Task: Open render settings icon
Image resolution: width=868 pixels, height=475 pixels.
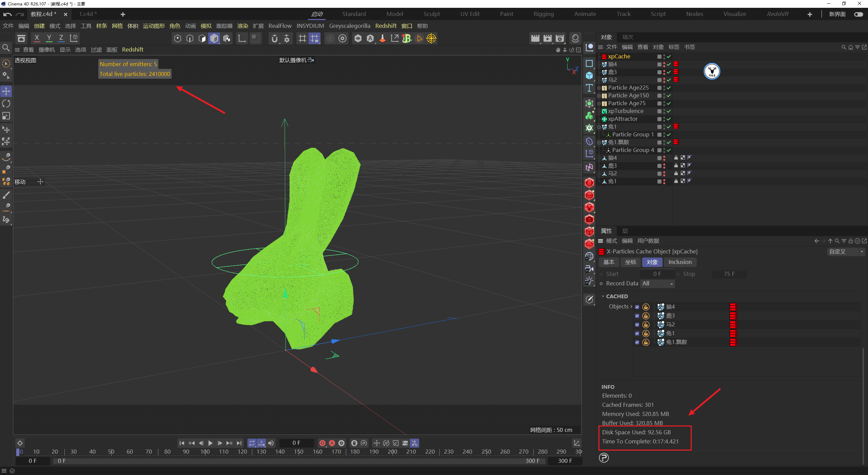Action: pos(560,38)
